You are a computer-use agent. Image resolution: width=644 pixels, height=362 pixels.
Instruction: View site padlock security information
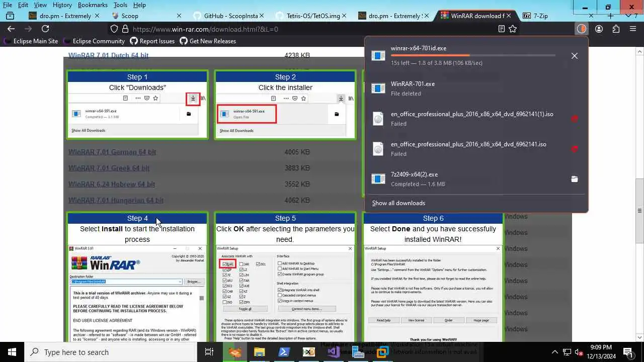pyautogui.click(x=125, y=29)
